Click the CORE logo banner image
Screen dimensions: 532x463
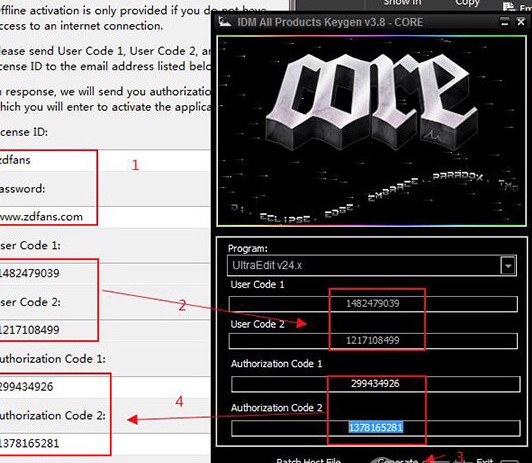(x=372, y=131)
